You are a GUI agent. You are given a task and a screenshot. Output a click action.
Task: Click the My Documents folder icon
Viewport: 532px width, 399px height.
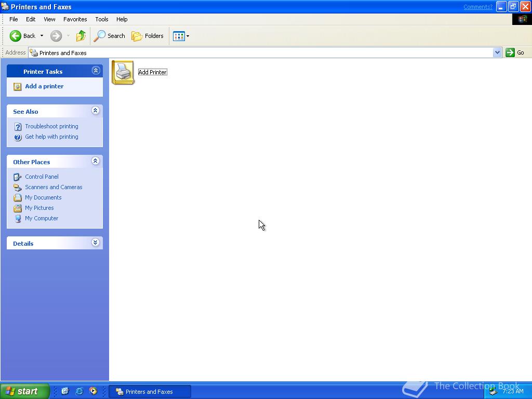tap(17, 198)
